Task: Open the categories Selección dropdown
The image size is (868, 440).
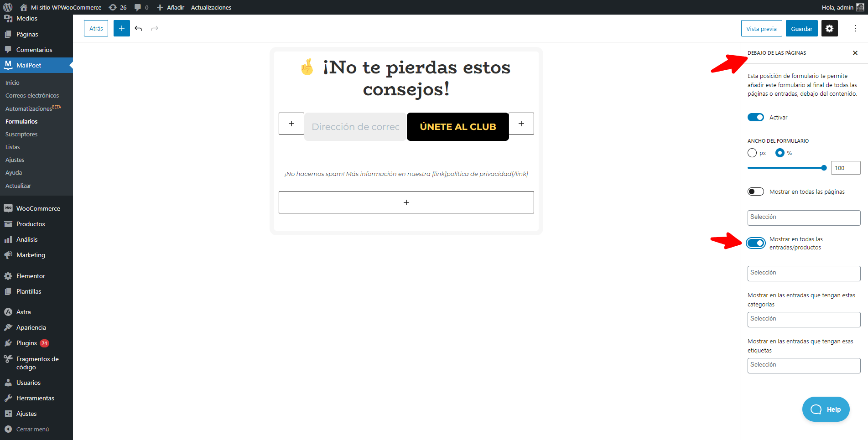Action: [x=804, y=319]
